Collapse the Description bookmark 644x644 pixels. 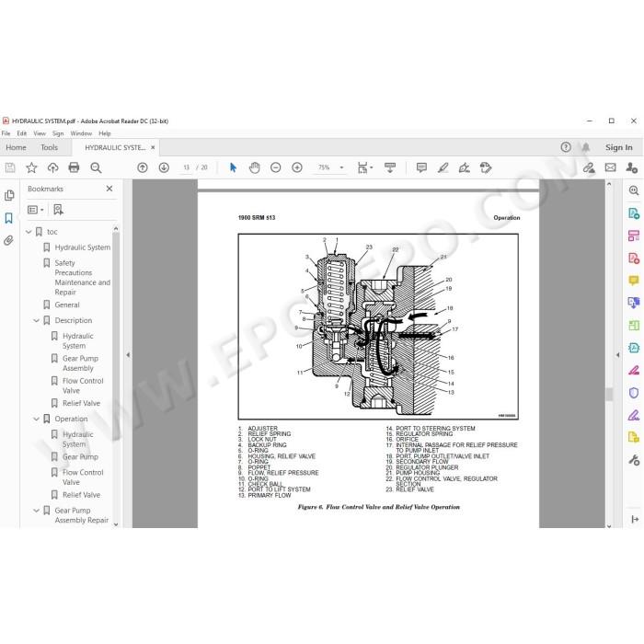[x=36, y=320]
